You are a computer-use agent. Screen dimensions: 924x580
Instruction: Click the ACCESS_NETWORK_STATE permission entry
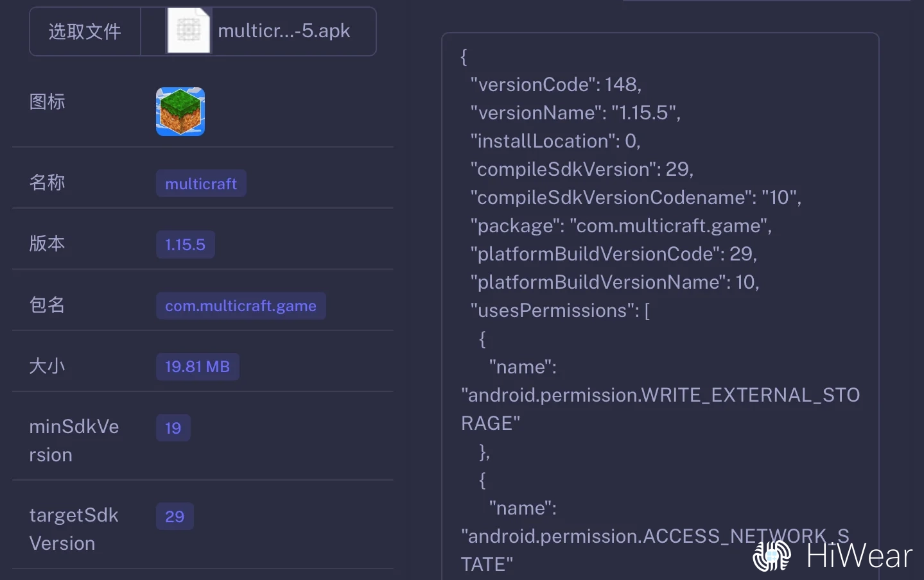pos(655,537)
